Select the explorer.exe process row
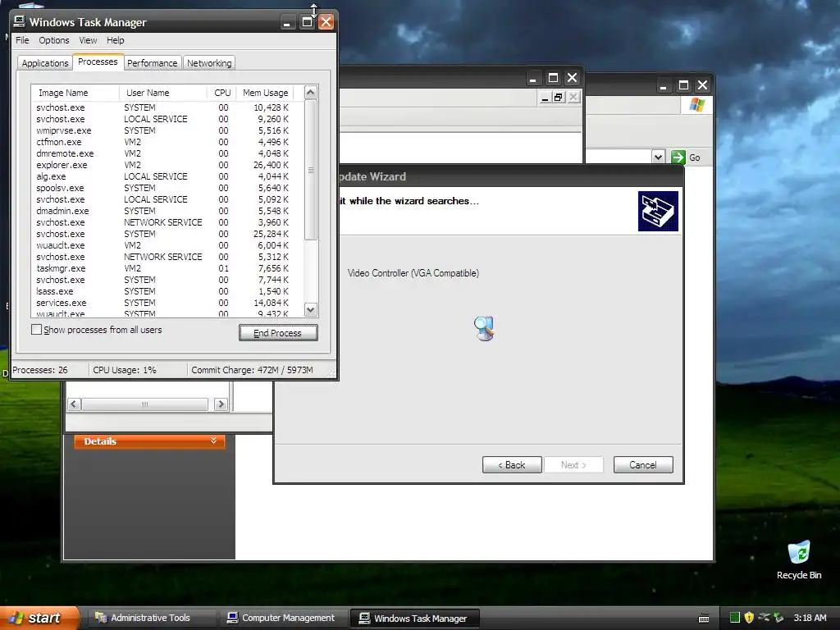840x630 pixels. pos(166,165)
